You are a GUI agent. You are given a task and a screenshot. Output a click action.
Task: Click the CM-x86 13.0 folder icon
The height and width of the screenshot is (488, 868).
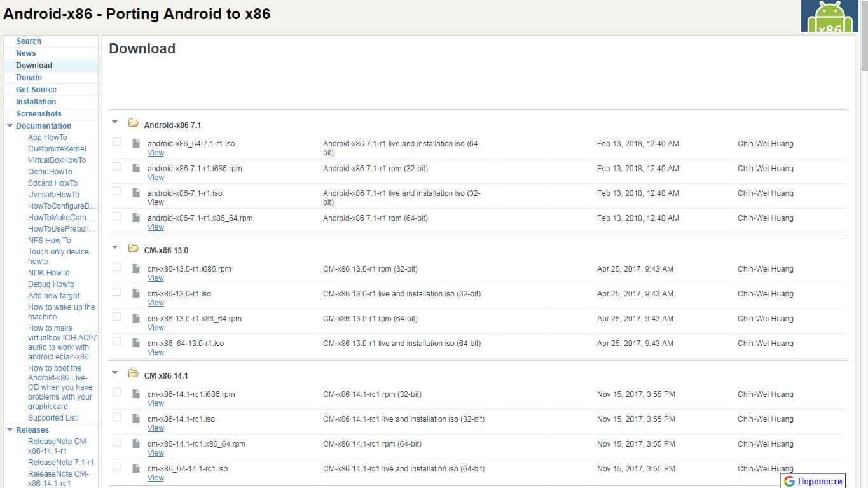134,248
